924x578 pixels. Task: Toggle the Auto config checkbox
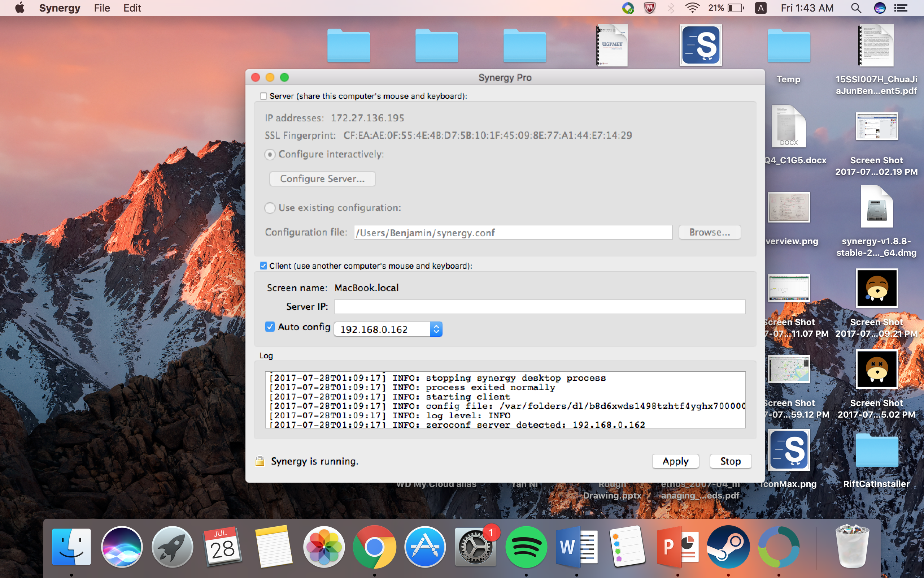270,327
